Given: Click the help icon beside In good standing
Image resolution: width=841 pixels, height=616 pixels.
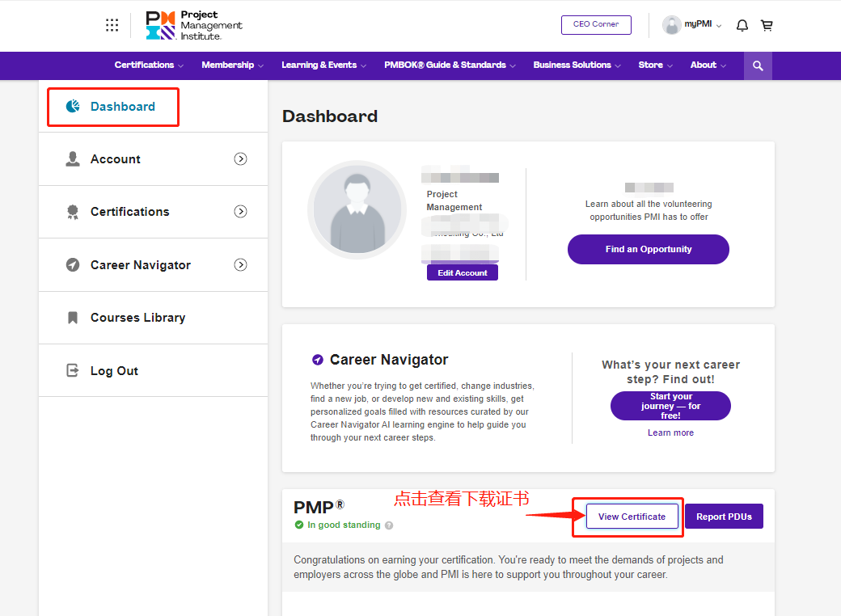Looking at the screenshot, I should click(x=389, y=525).
